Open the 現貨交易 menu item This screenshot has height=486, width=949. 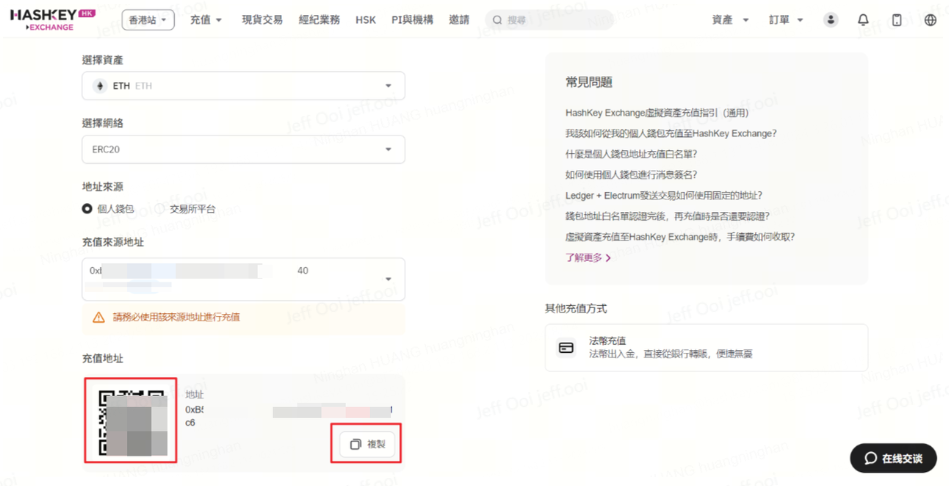click(262, 20)
